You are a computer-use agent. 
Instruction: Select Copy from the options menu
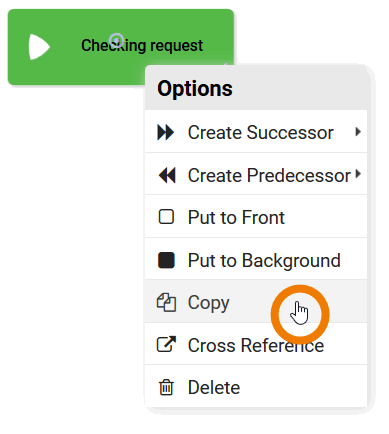click(x=256, y=302)
